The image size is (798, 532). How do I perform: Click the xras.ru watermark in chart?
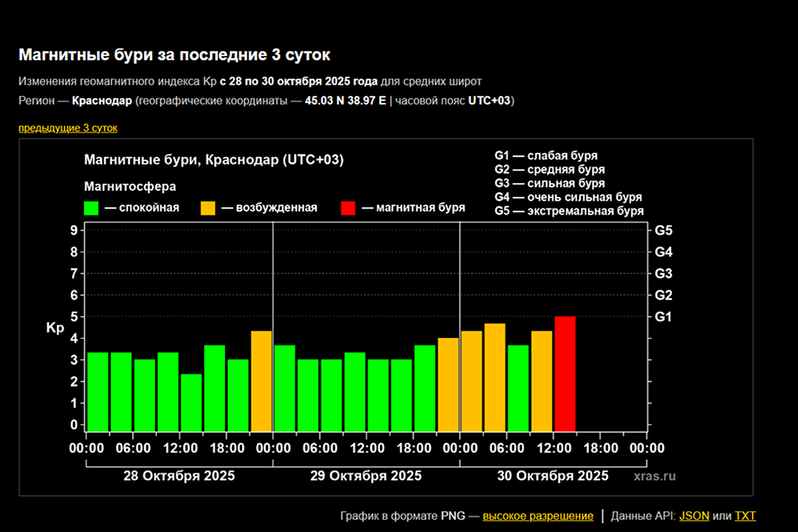(654, 476)
